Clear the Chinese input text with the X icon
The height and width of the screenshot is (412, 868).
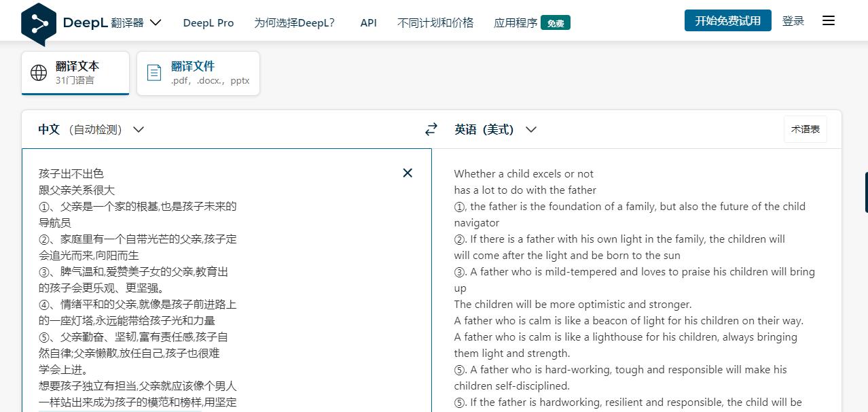pyautogui.click(x=408, y=173)
